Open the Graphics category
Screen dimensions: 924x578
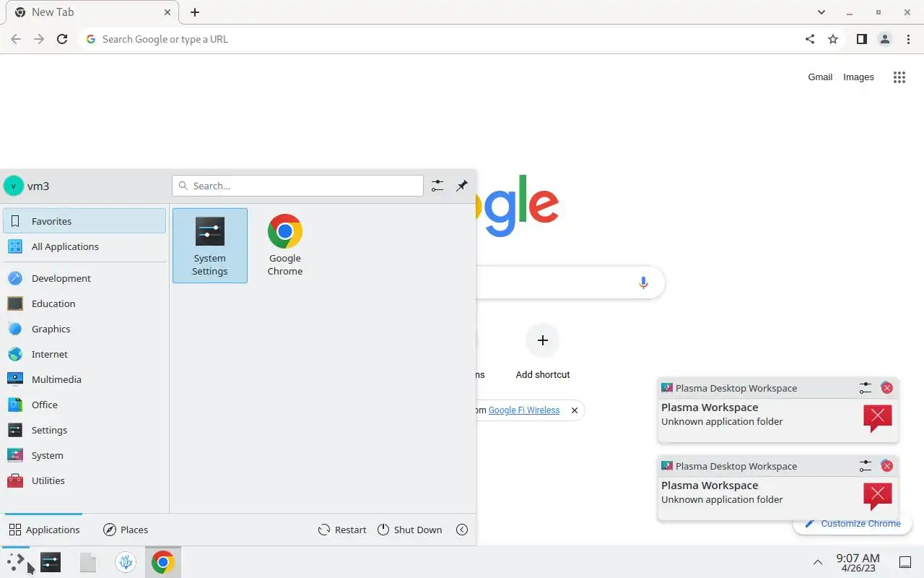coord(84,329)
